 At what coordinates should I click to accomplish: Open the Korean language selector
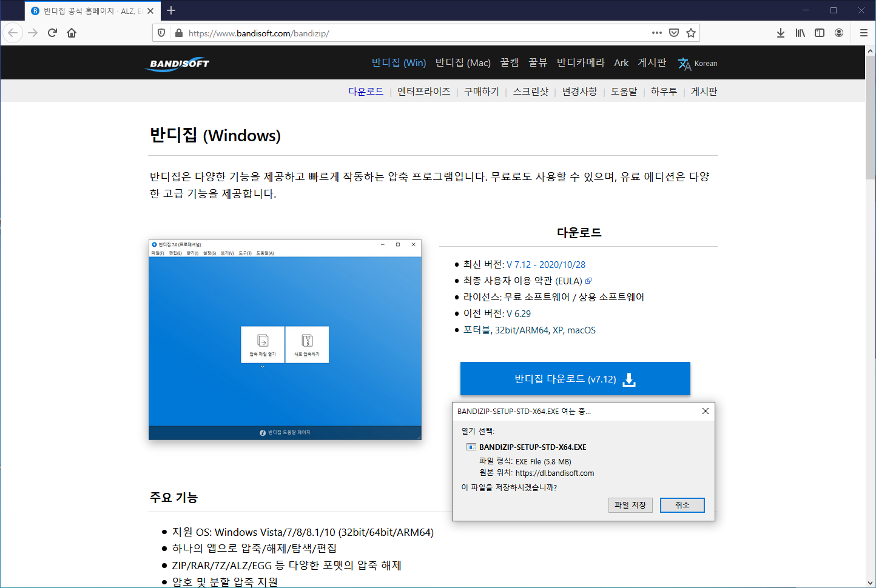tap(698, 64)
